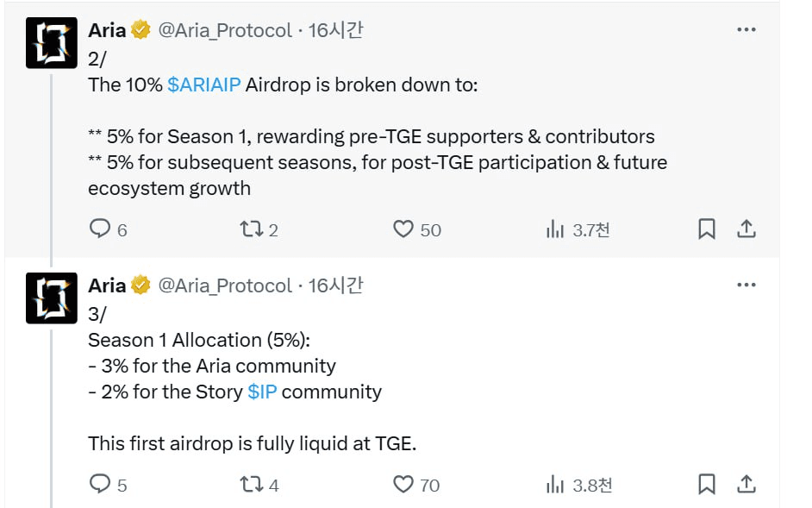Bookmark the Season 1 Allocation tweet
The height and width of the screenshot is (508, 812).
[707, 484]
